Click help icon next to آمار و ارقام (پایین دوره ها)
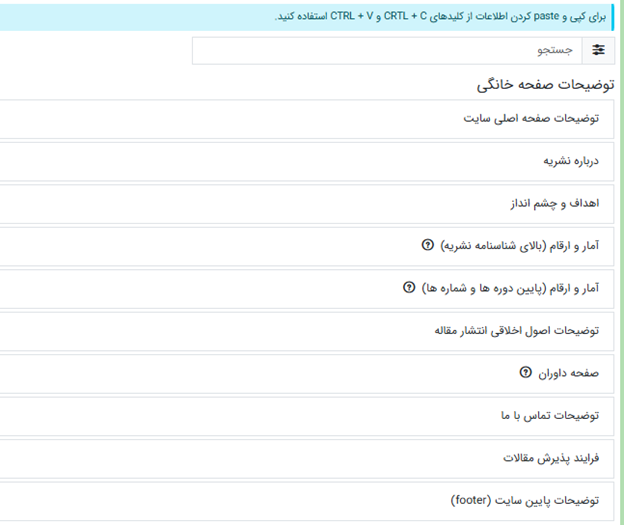The width and height of the screenshot is (625, 526). pyautogui.click(x=408, y=288)
